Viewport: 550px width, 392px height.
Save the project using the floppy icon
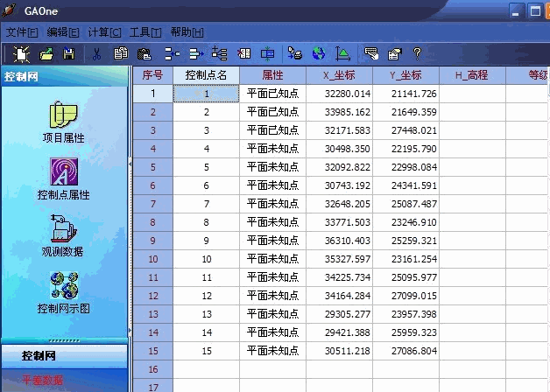(x=69, y=53)
